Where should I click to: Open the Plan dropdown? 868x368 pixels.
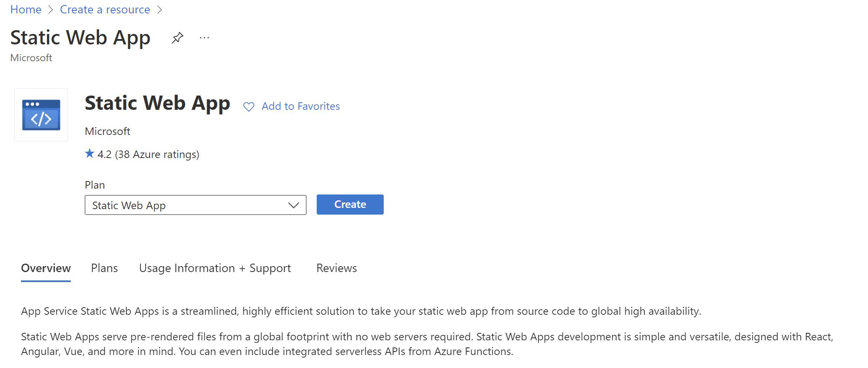coord(195,205)
